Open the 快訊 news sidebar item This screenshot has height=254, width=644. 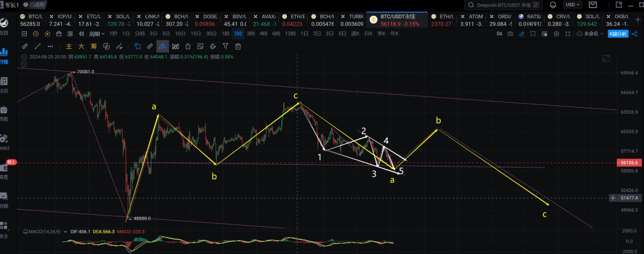click(4, 85)
